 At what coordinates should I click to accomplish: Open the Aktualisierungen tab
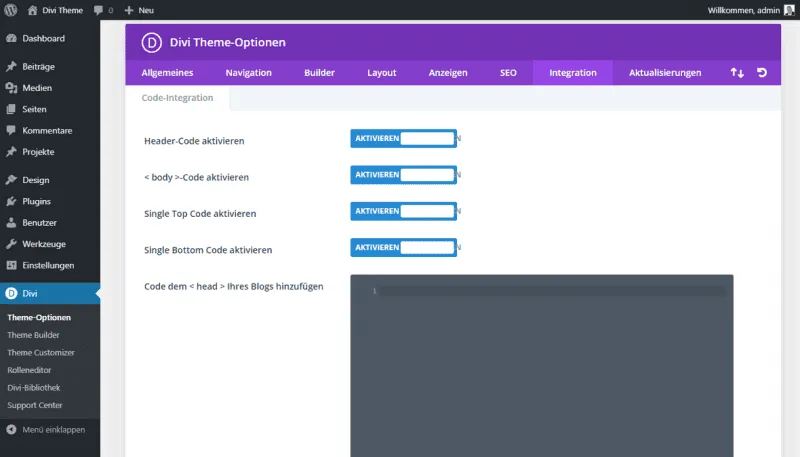coord(665,72)
